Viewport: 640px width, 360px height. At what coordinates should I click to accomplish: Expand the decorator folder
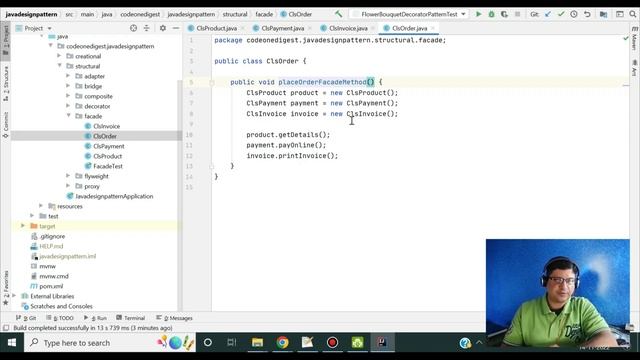point(68,106)
